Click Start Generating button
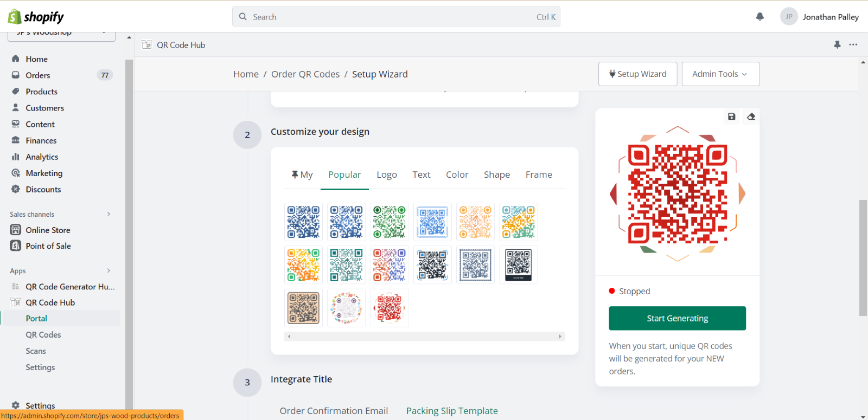The width and height of the screenshot is (868, 420). click(x=677, y=318)
